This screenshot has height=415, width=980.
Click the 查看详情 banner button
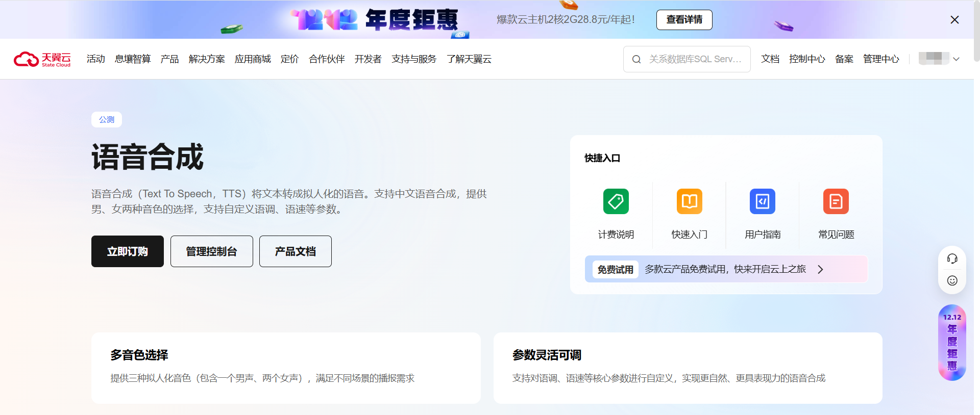[x=684, y=20]
